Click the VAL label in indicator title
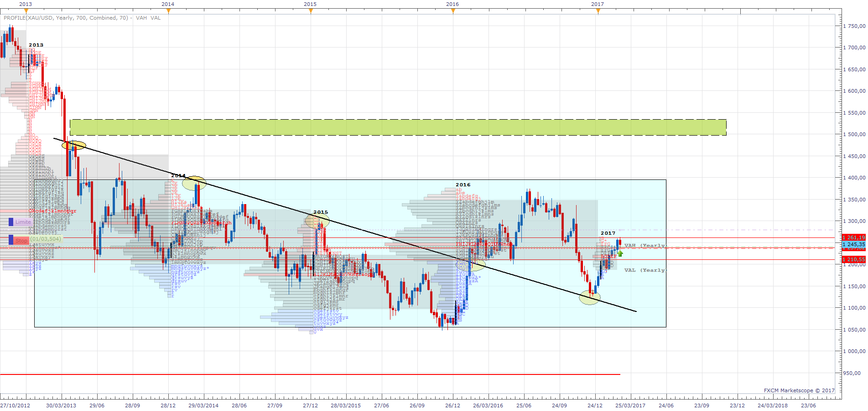This screenshot has width=868, height=411. (156, 18)
